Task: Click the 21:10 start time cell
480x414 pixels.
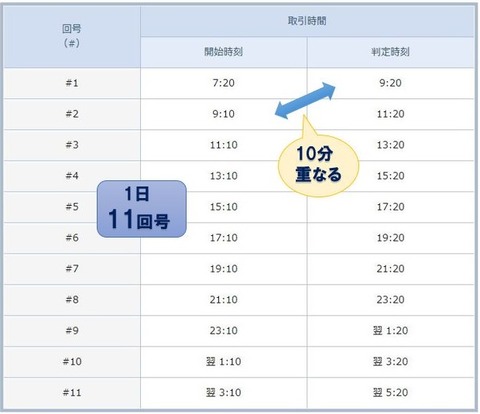Action: click(x=224, y=300)
